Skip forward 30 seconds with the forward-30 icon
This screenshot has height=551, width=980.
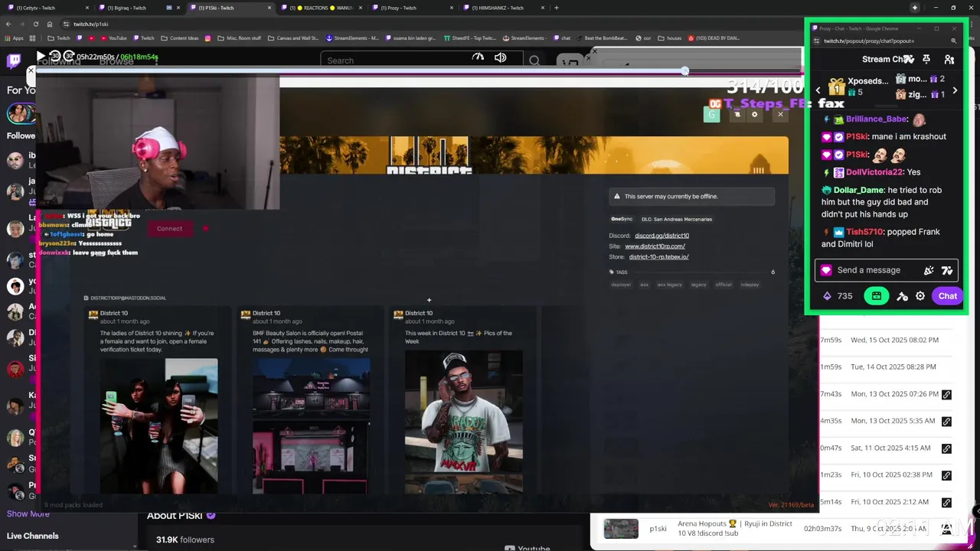click(69, 56)
